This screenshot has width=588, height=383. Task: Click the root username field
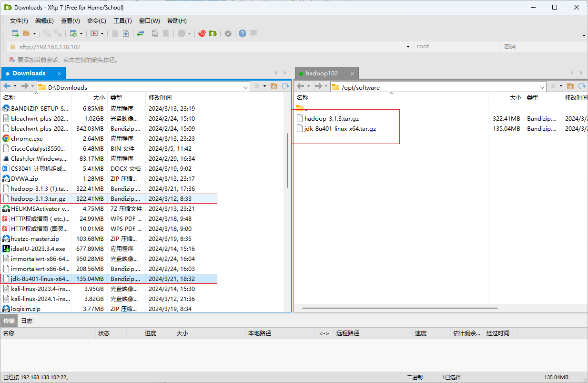pyautogui.click(x=456, y=47)
